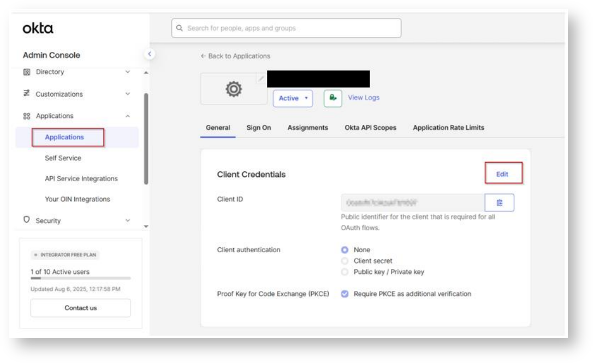
Task: Expand the Security menu section
Action: click(x=128, y=220)
